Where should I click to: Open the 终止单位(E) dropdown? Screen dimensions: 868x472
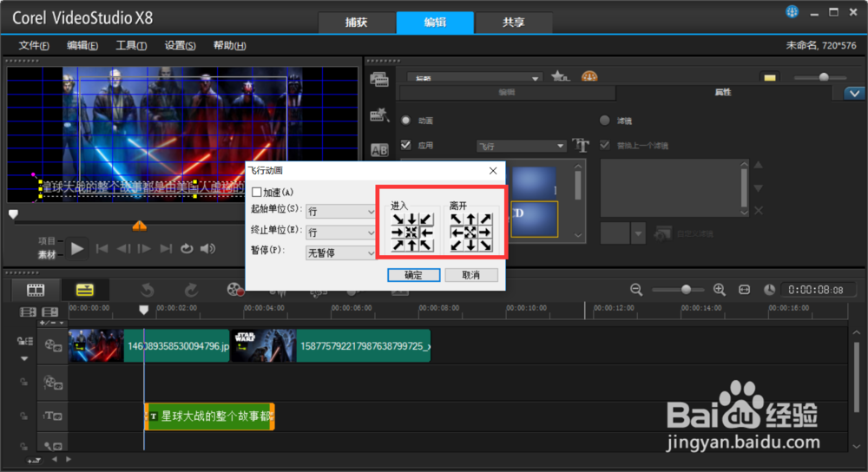[341, 233]
